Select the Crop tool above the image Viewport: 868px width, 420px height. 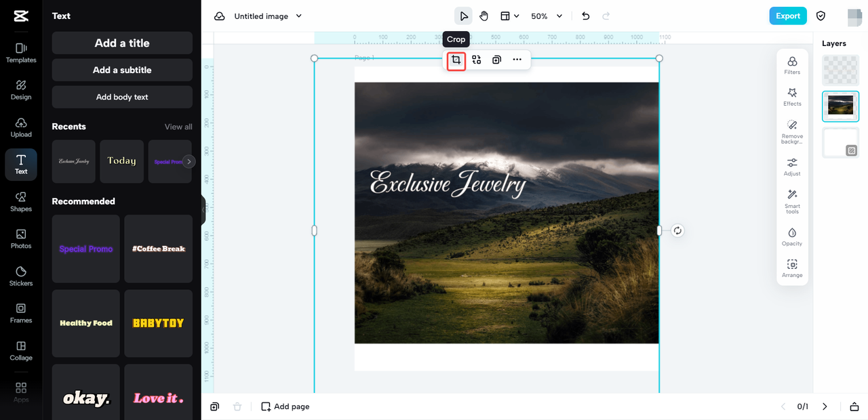(455, 60)
